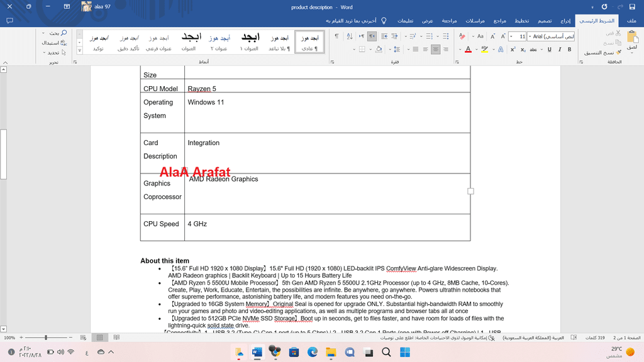Apply the yellow text highlight color

(485, 49)
